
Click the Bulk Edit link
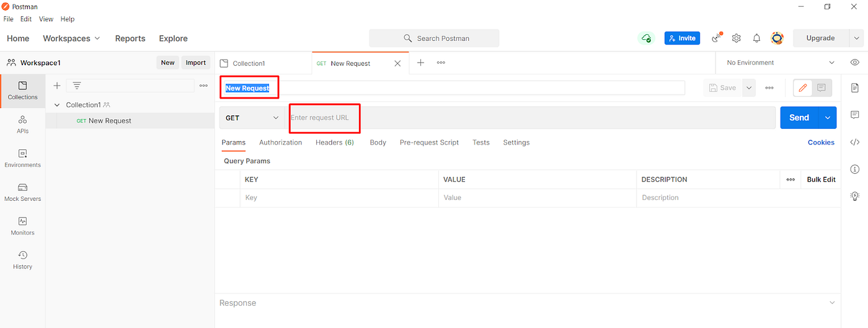[821, 179]
